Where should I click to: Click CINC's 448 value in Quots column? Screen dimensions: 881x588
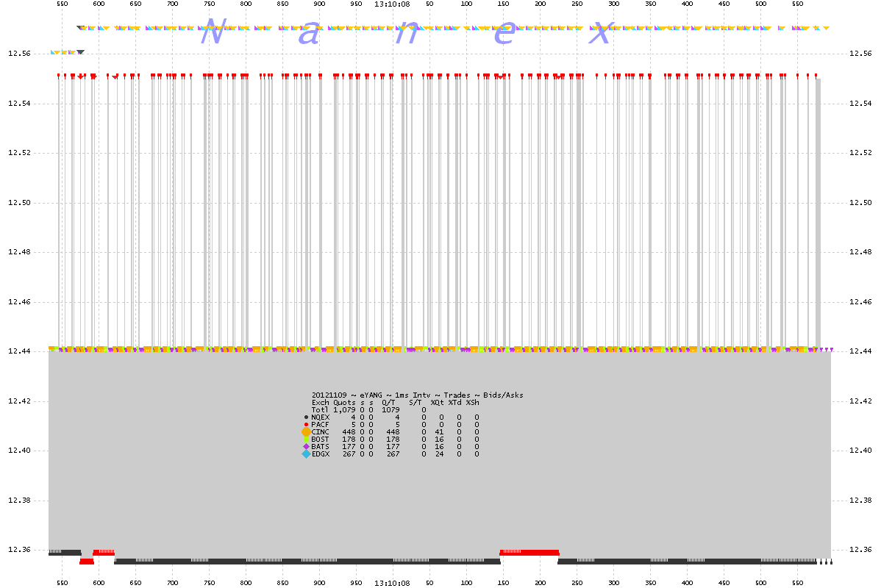click(x=349, y=432)
